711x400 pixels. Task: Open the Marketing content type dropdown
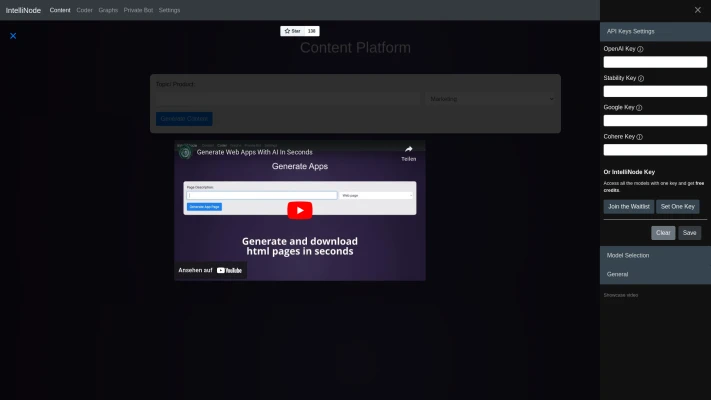(492, 99)
